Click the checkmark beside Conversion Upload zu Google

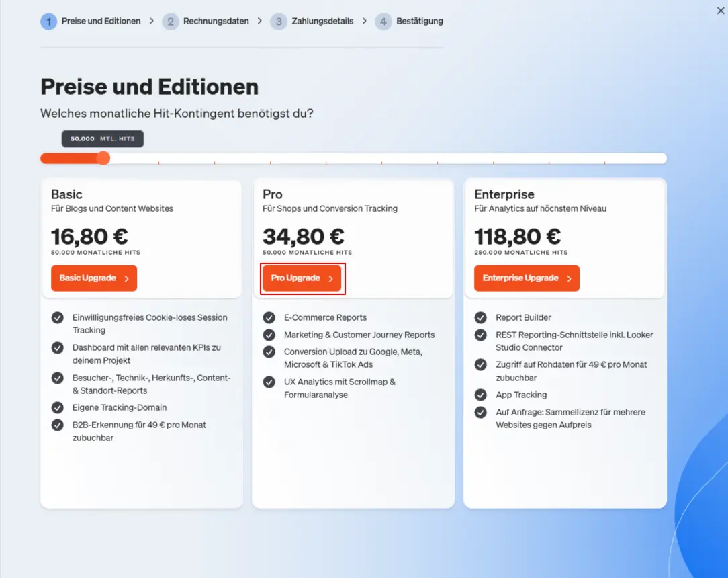[269, 352]
